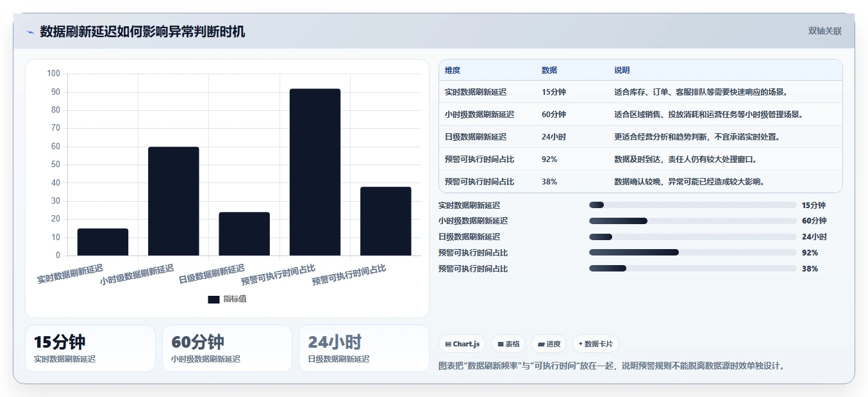Click the lightning icon beside the title
Image resolution: width=868 pixels, height=397 pixels.
click(x=30, y=32)
